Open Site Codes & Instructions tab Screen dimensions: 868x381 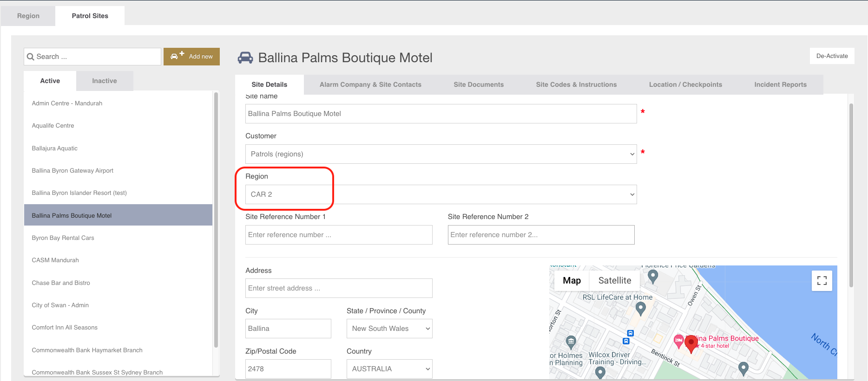[576, 84]
